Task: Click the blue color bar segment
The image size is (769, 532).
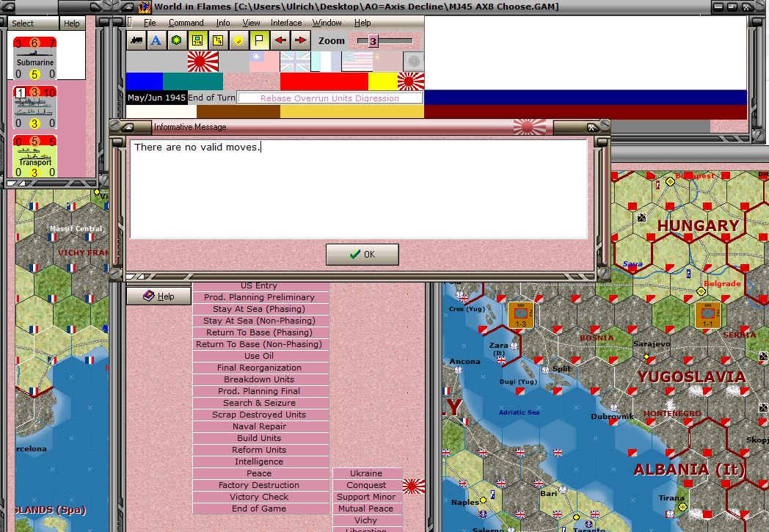Action: pos(144,81)
